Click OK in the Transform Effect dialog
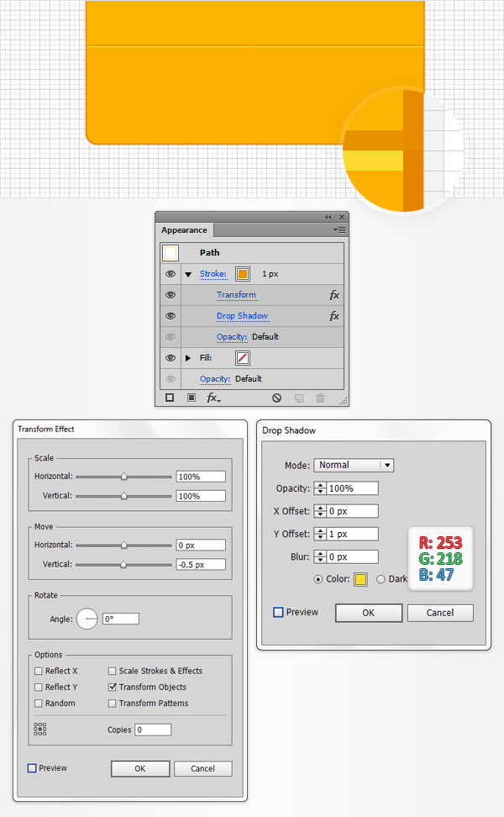Image resolution: width=504 pixels, height=817 pixels. (139, 768)
